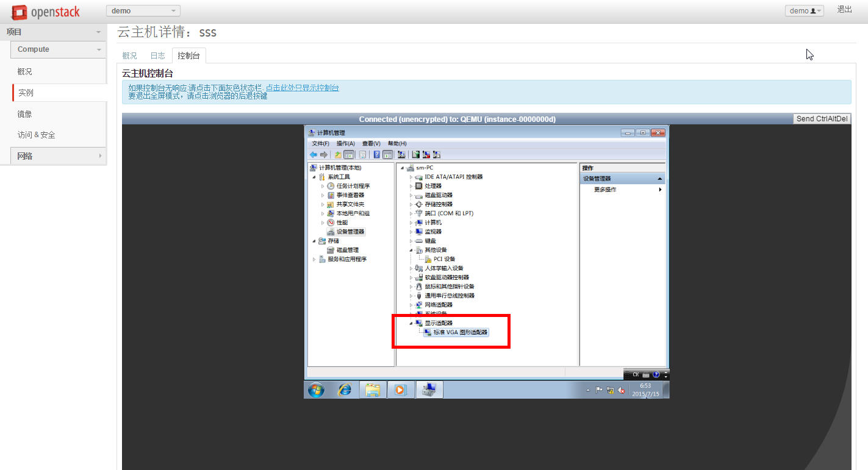The width and height of the screenshot is (868, 470).
Task: Click the scan for hardware changes toolbar icon
Action: point(401,155)
